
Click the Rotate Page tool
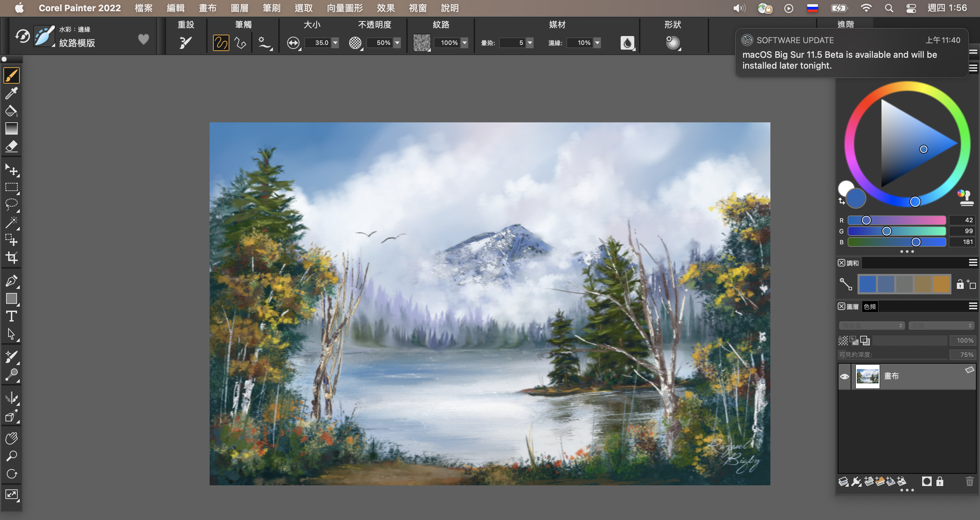coord(12,474)
